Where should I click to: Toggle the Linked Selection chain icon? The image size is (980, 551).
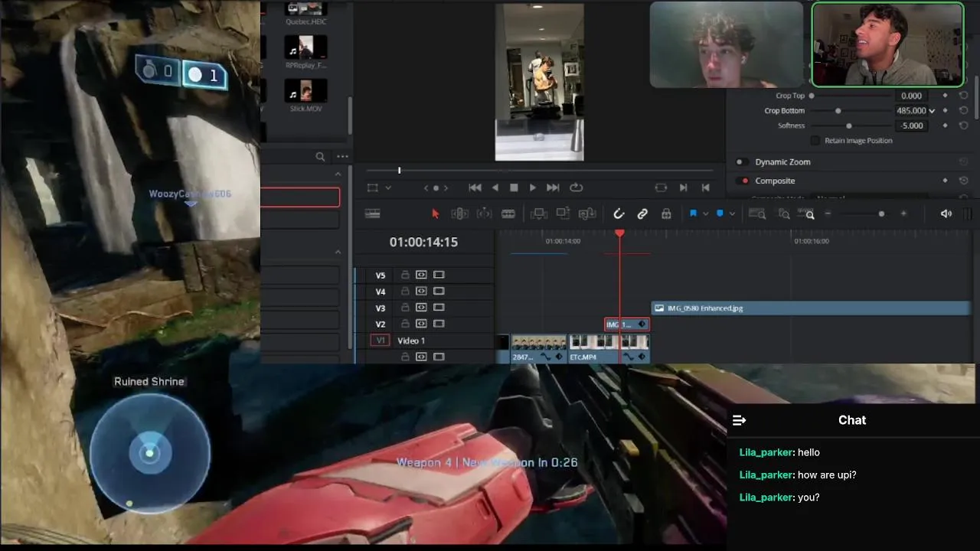point(642,214)
